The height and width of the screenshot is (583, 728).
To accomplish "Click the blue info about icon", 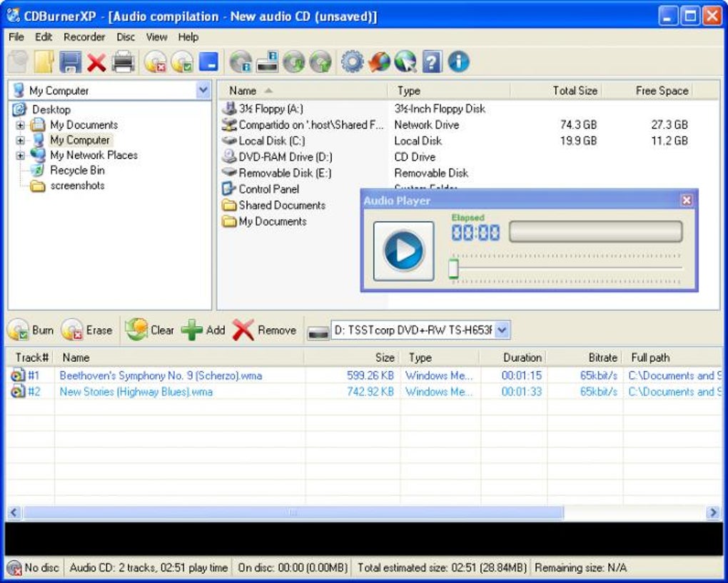I will point(458,63).
